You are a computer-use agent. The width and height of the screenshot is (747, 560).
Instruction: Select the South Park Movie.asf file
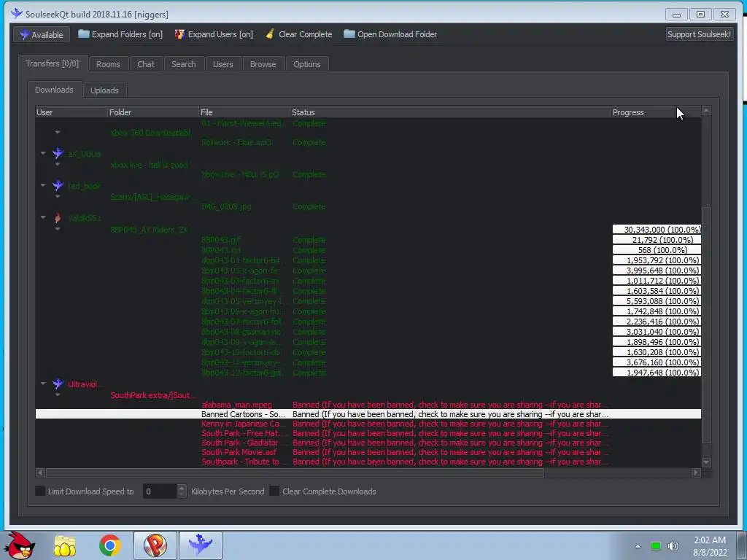tap(239, 452)
